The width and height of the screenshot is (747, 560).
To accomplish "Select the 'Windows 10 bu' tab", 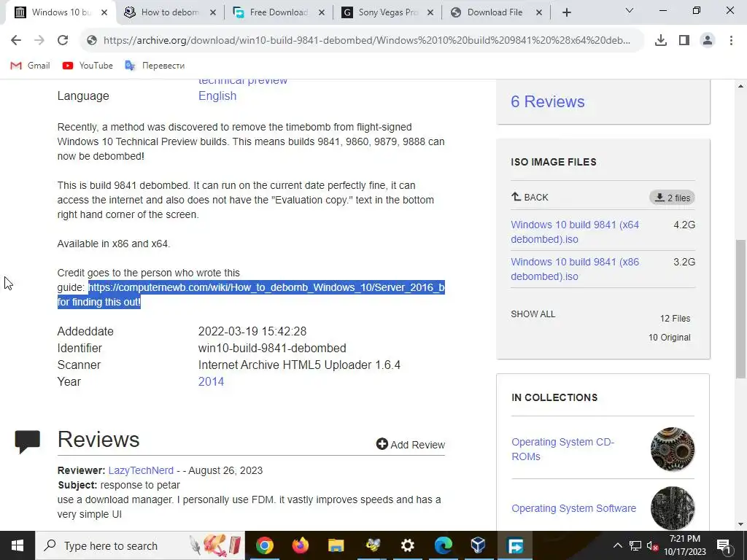I will point(61,12).
